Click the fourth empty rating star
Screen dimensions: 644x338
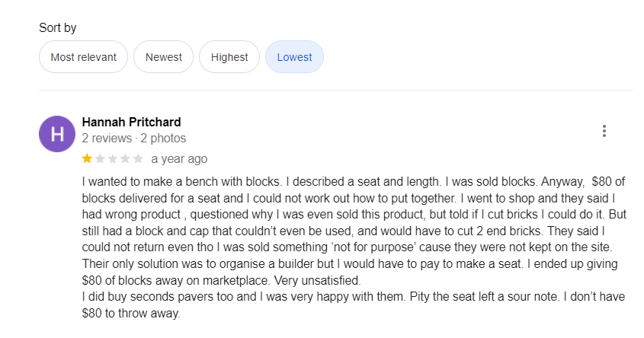click(126, 159)
